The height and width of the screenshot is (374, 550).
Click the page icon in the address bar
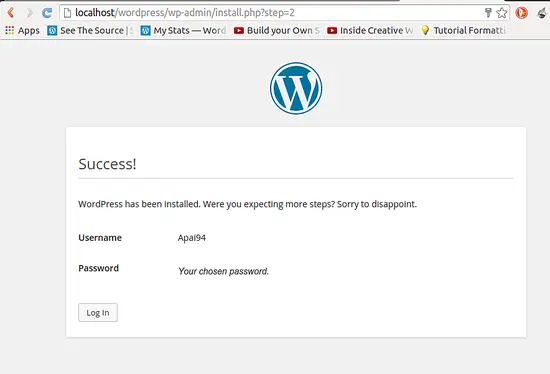pos(67,13)
